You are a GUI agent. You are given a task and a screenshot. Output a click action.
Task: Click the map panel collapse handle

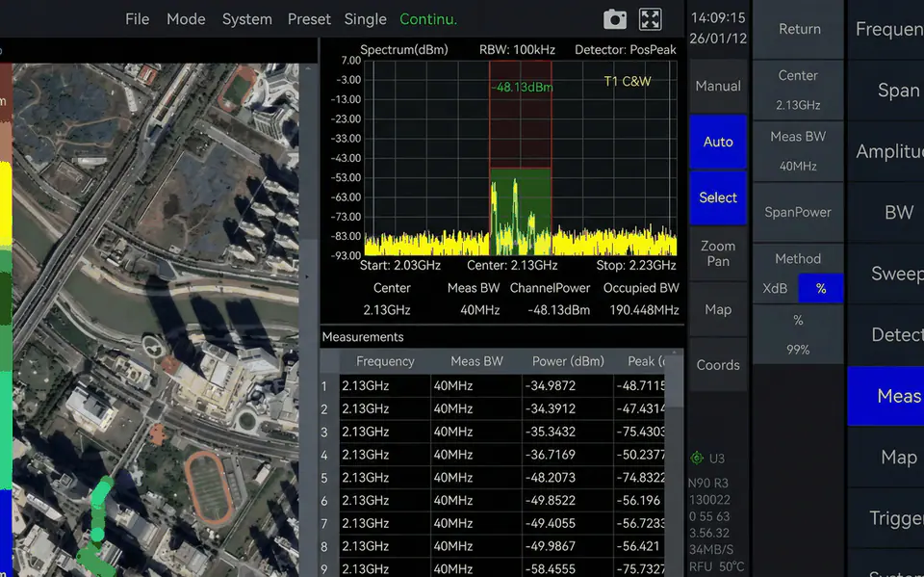tap(307, 276)
